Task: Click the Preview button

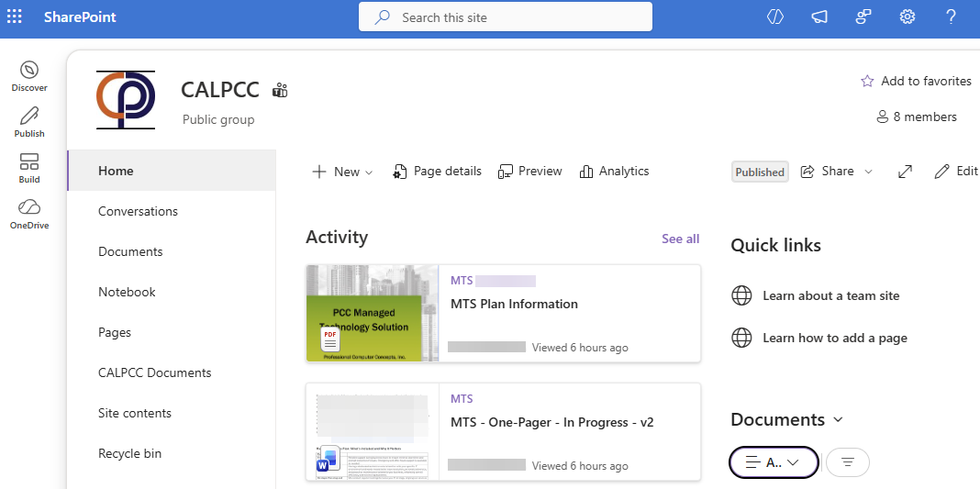Action: pos(530,172)
